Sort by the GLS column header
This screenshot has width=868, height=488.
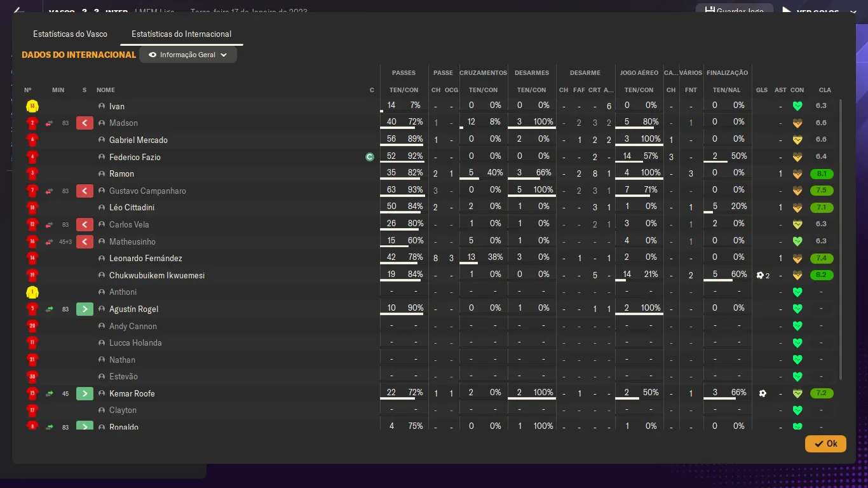pyautogui.click(x=762, y=90)
